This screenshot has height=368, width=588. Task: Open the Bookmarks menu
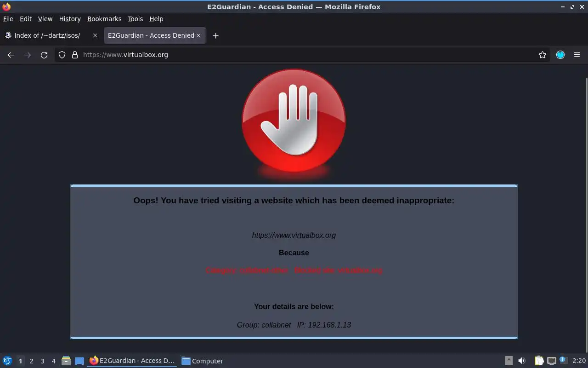click(104, 19)
